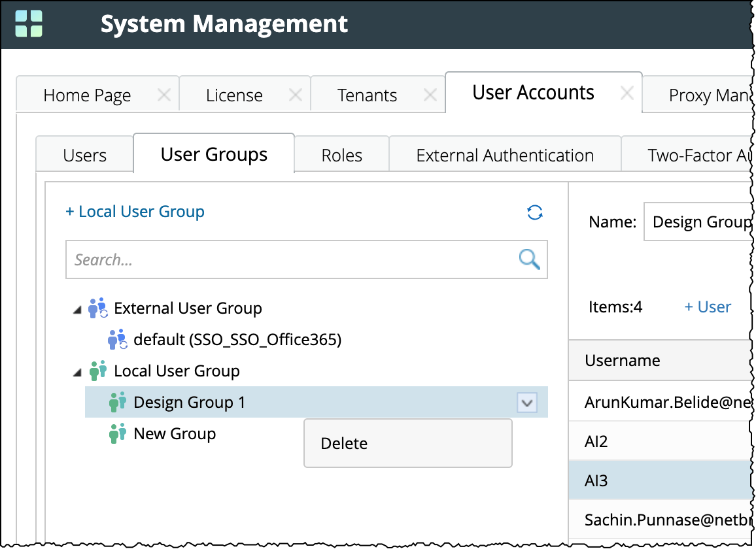Screen dimensions: 756x549
Task: Click the External User Group people icon
Action: (98, 308)
